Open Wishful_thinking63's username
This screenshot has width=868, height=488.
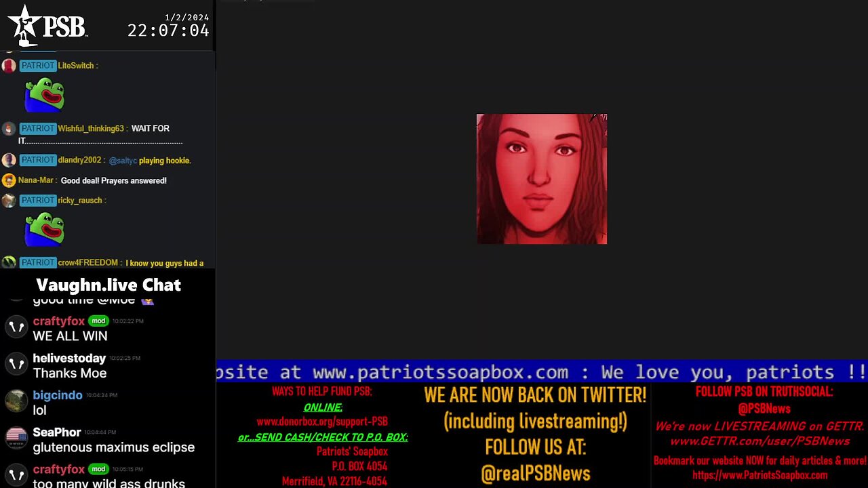click(x=91, y=128)
